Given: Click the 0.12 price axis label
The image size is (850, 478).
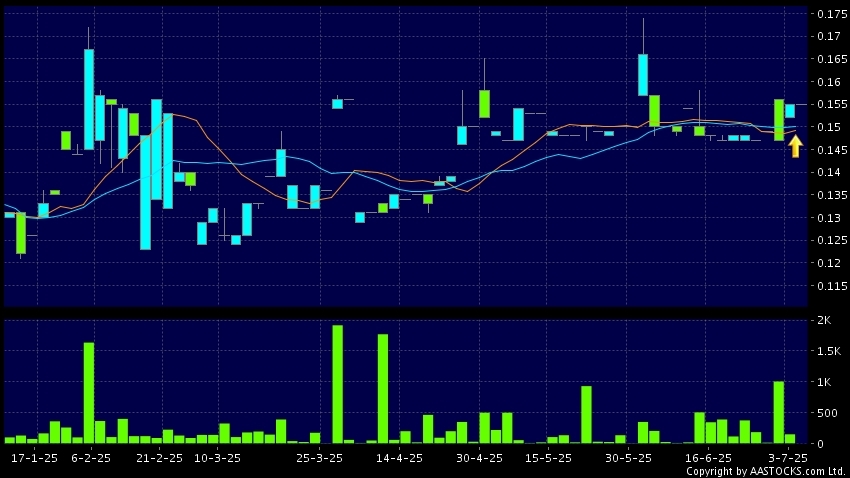Looking at the screenshot, I should [x=829, y=263].
